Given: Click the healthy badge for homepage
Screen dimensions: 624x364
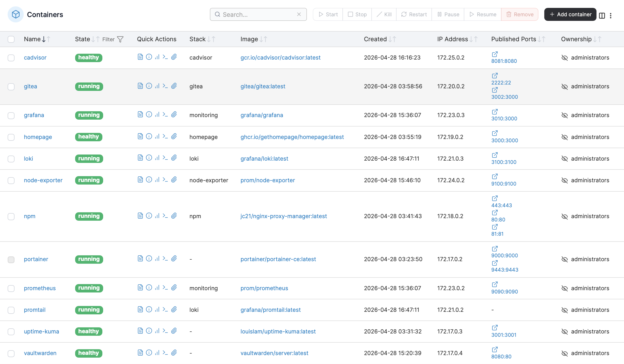Looking at the screenshot, I should pos(89,137).
